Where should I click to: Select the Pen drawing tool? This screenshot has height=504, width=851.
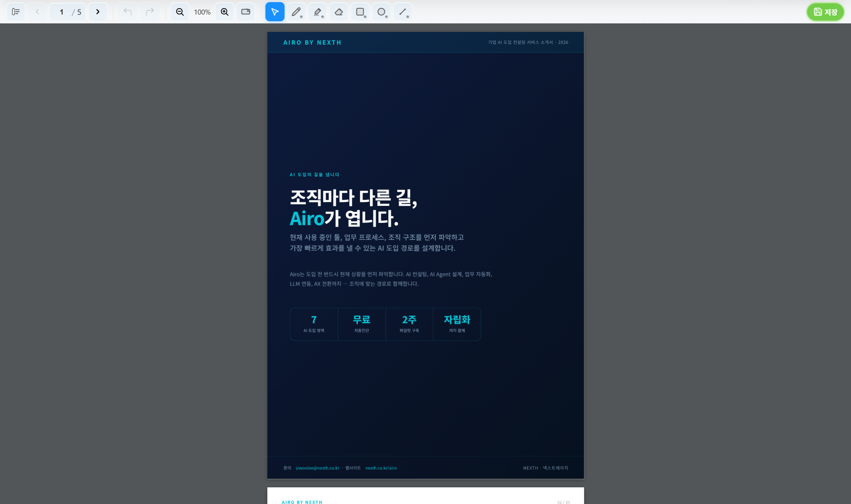(296, 12)
